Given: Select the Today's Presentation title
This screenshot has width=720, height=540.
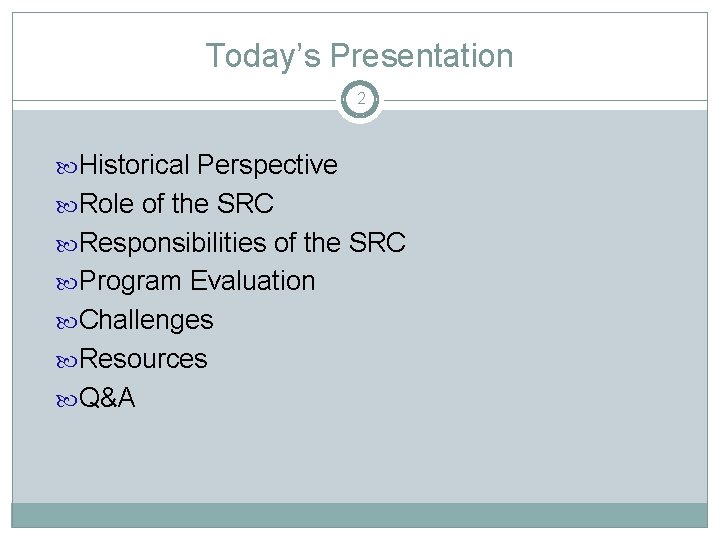Looking at the screenshot, I should (x=359, y=56).
